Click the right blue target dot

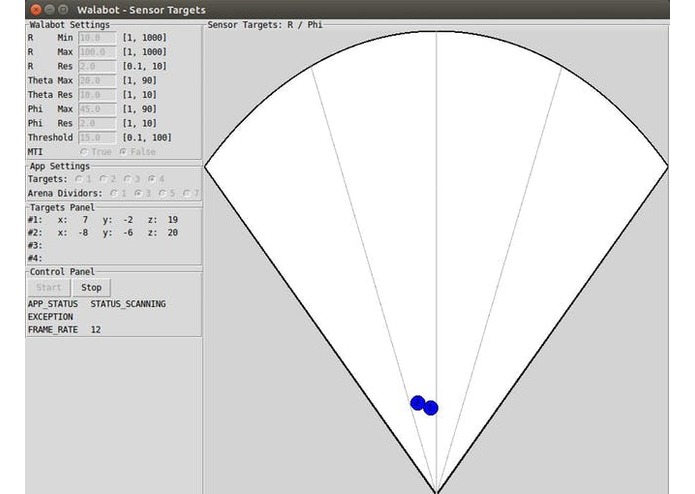[431, 408]
